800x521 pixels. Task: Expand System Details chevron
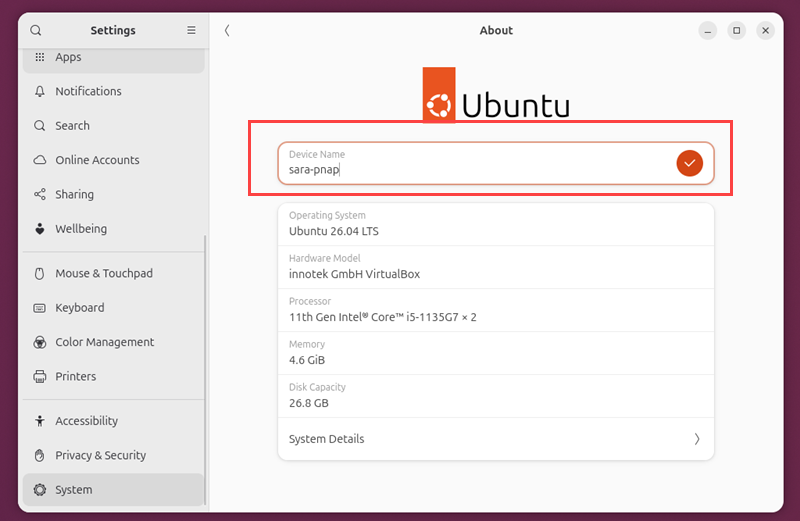tap(697, 439)
